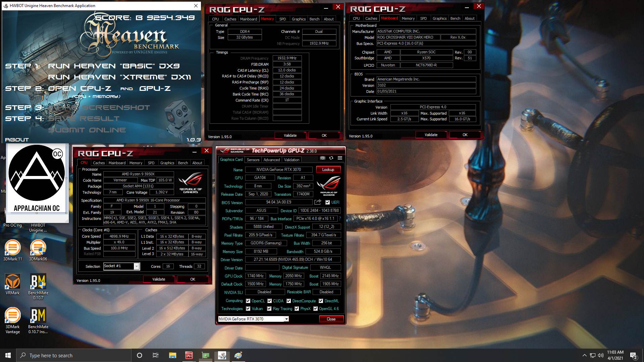644x362 pixels.
Task: Toggle the PhysX checkbox
Action: tap(297, 308)
